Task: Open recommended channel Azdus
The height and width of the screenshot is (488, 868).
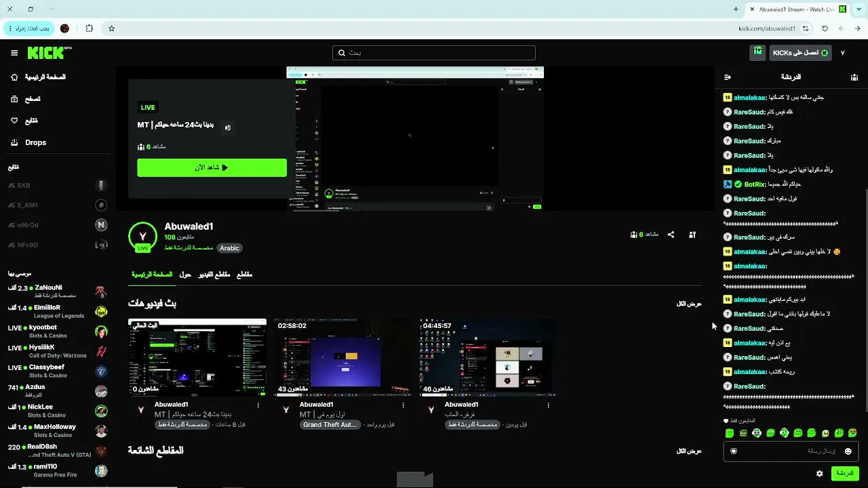Action: (x=58, y=391)
